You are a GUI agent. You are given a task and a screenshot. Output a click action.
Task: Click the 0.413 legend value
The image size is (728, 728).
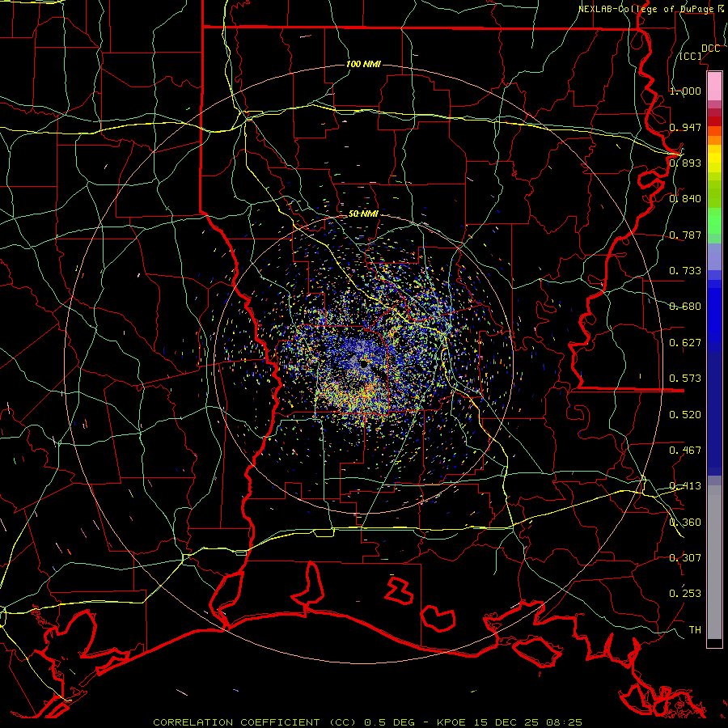point(685,486)
